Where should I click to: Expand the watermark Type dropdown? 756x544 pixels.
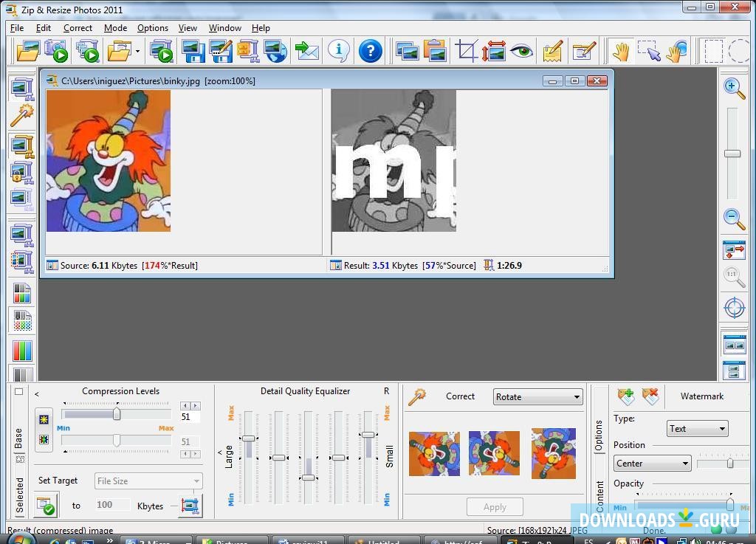coord(697,429)
